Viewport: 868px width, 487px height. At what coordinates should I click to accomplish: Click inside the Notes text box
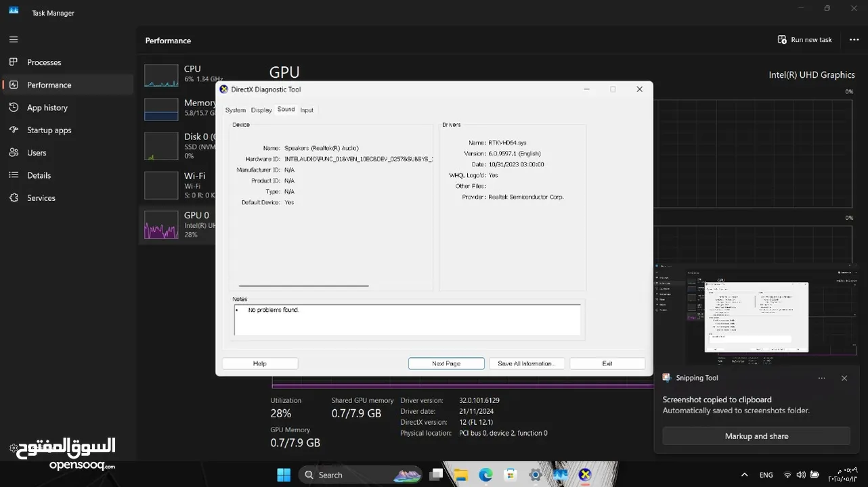[x=407, y=319]
